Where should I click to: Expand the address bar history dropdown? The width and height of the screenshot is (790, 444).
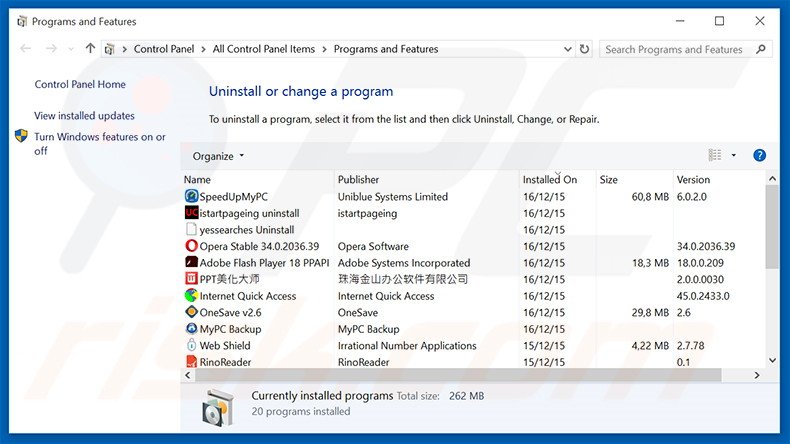(x=567, y=49)
